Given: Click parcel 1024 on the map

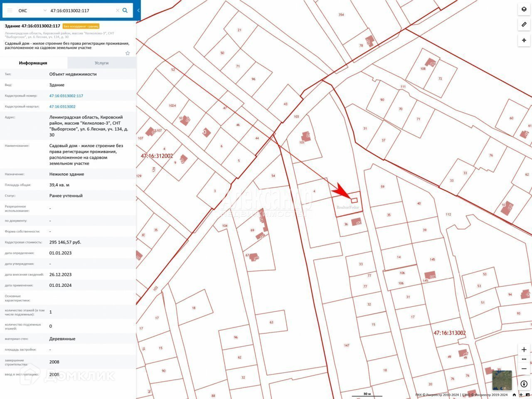Looking at the screenshot, I should click(x=172, y=106).
